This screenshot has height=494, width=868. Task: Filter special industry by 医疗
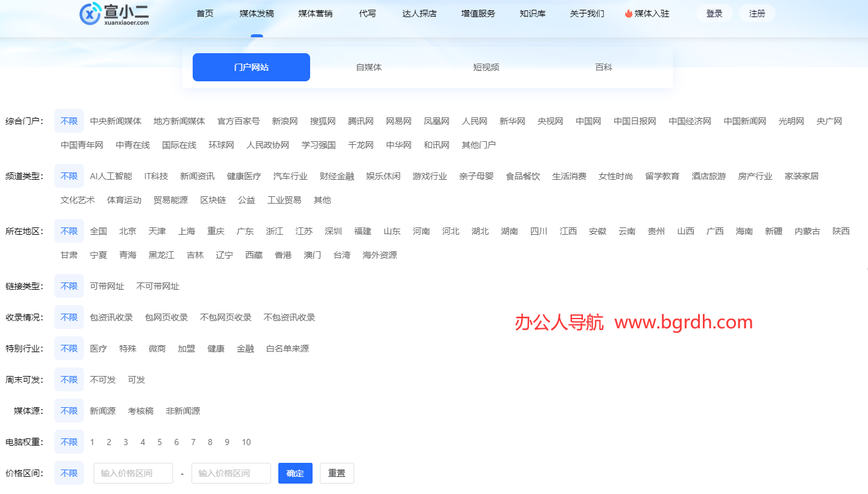pos(98,348)
